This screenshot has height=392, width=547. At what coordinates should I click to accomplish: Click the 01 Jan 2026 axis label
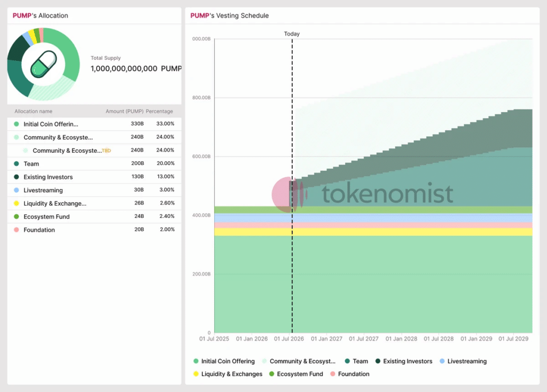coord(252,339)
